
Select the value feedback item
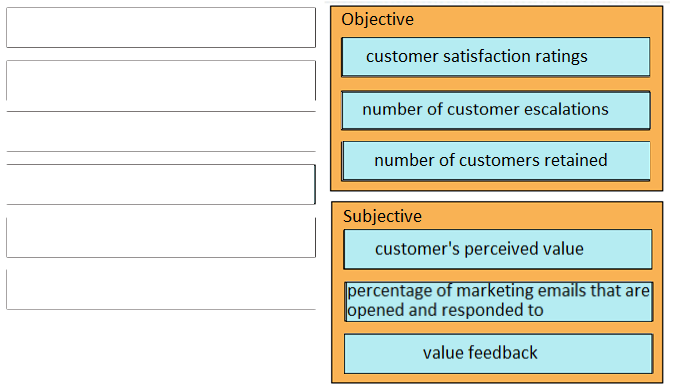[499, 354]
